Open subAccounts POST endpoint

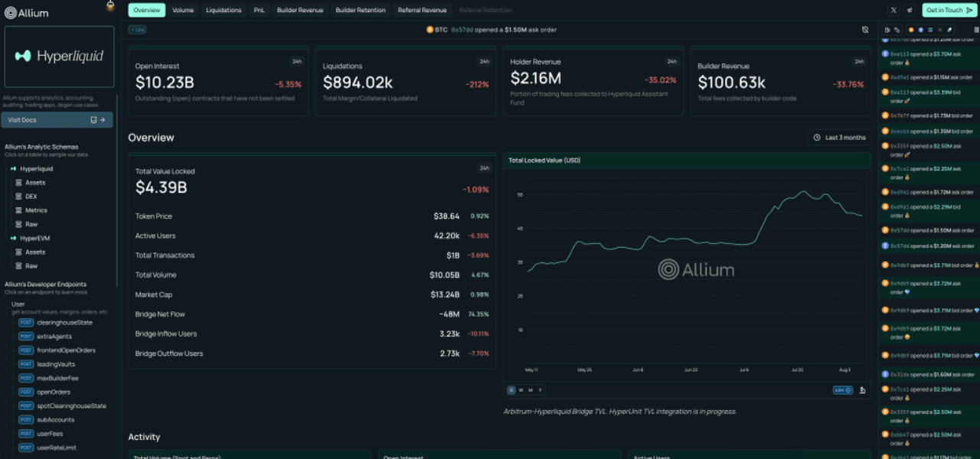tap(56, 419)
